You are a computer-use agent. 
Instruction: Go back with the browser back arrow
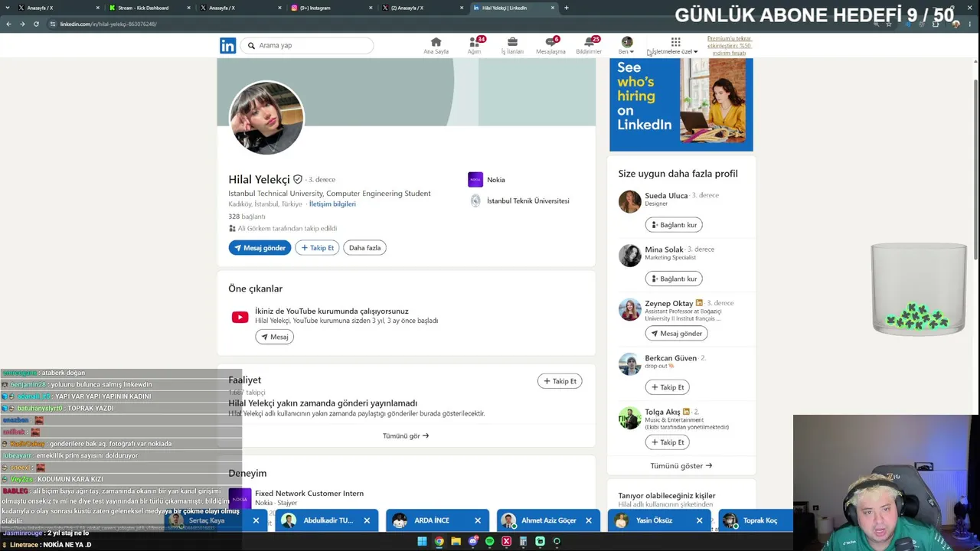click(8, 24)
